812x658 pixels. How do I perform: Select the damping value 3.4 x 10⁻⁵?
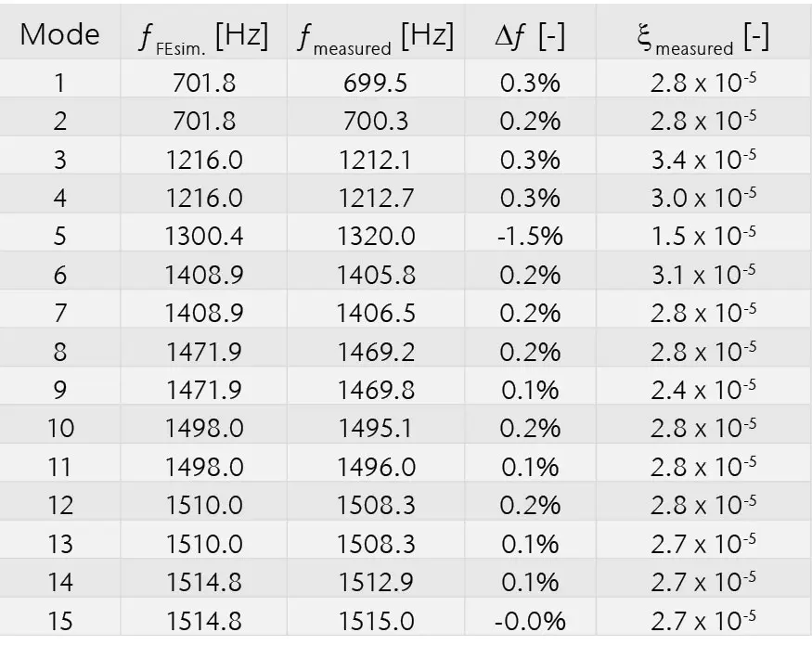[702, 160]
